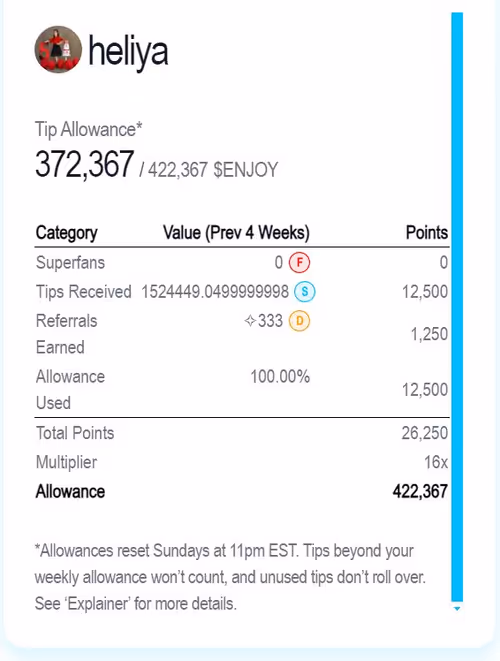Click the bold Allowance 422,367 total
Screen dimensions: 500x661
pos(420,492)
